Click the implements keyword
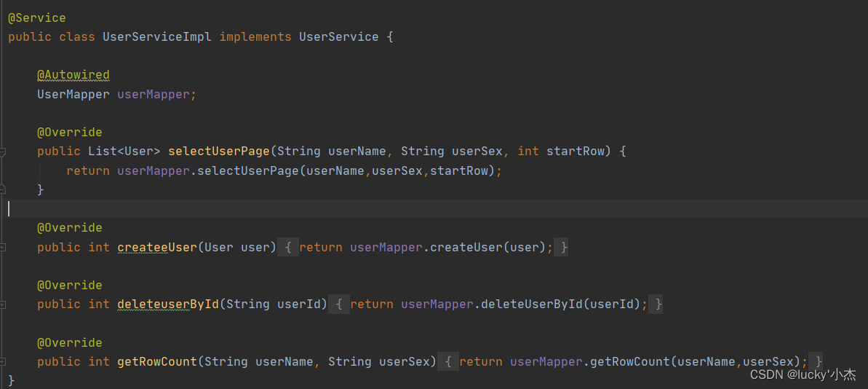 255,37
